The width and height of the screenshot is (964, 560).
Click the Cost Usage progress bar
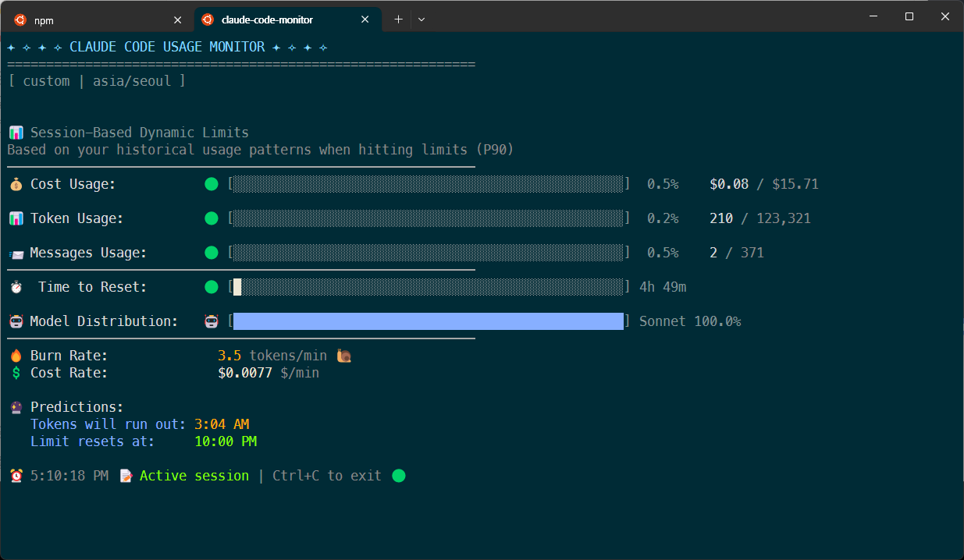429,185
